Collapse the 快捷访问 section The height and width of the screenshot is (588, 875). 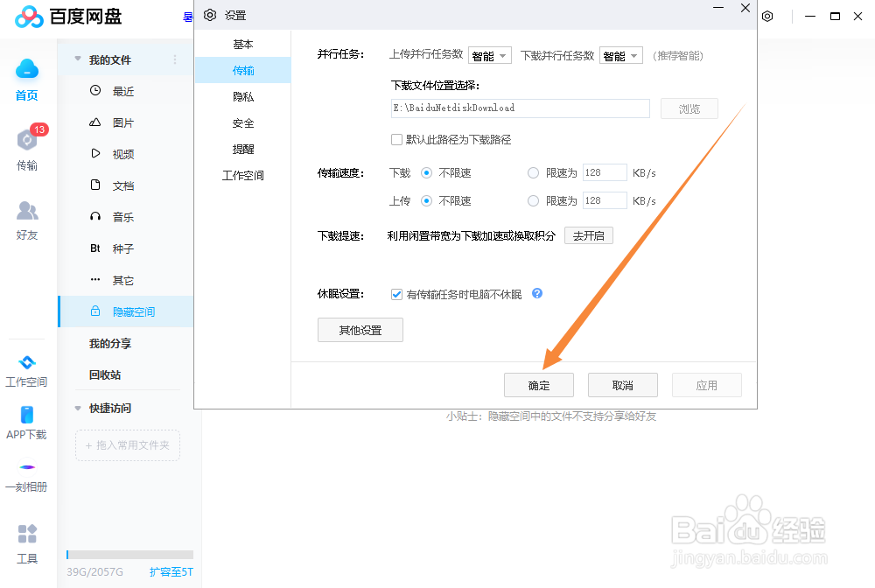point(77,408)
